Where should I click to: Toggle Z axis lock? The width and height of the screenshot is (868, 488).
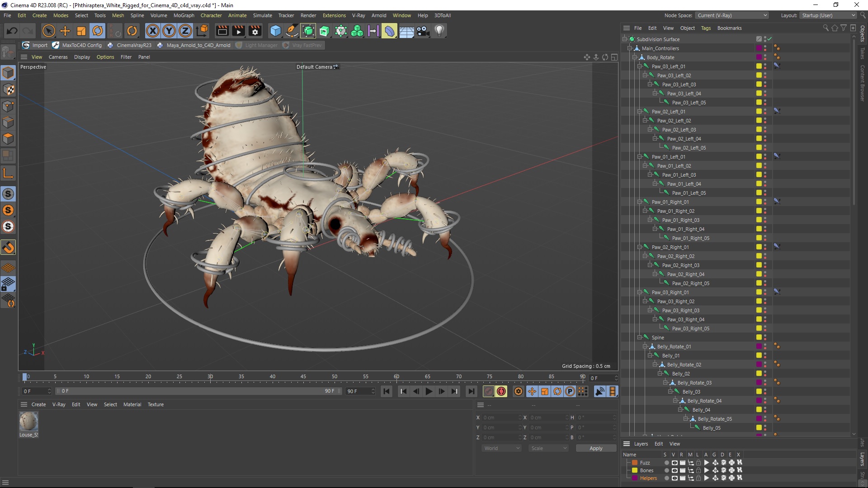(x=185, y=31)
